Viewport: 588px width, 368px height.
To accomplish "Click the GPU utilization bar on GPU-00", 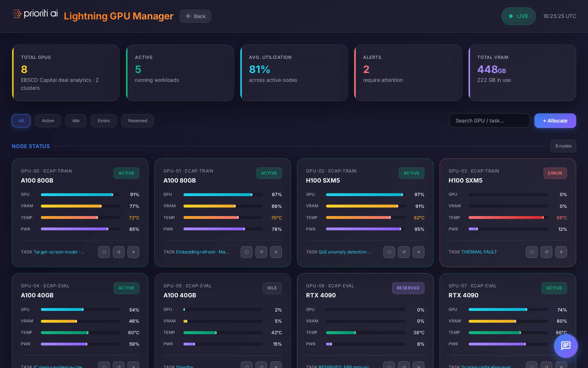I will pos(80,195).
